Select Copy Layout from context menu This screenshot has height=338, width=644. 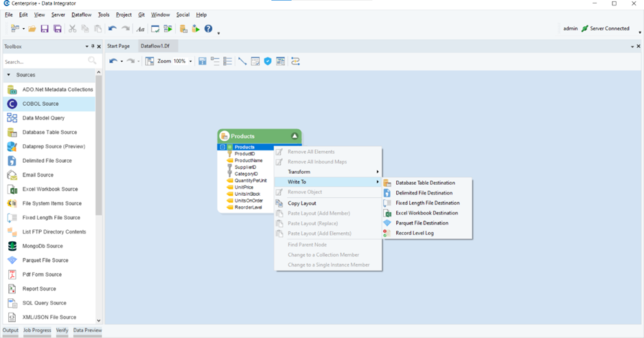click(x=301, y=203)
